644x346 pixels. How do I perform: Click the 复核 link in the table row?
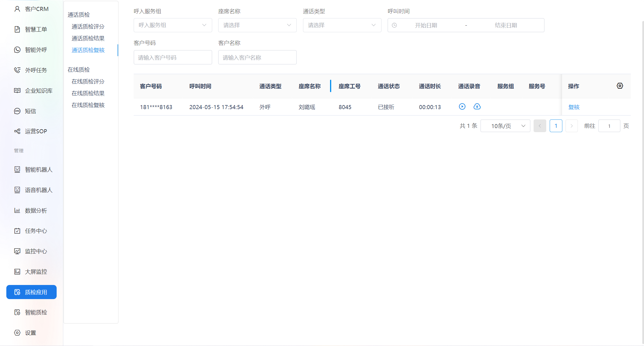coord(574,107)
